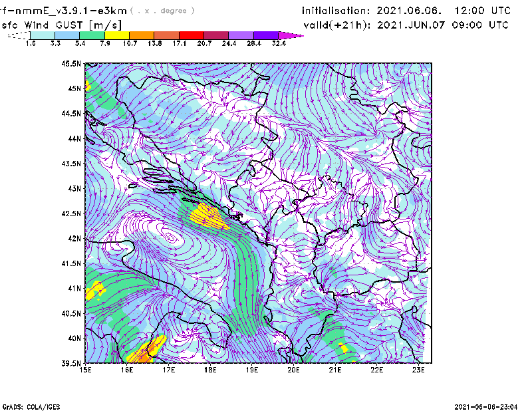The image size is (532, 411).
Task: Click the legend value 1.6
Action: [x=31, y=43]
